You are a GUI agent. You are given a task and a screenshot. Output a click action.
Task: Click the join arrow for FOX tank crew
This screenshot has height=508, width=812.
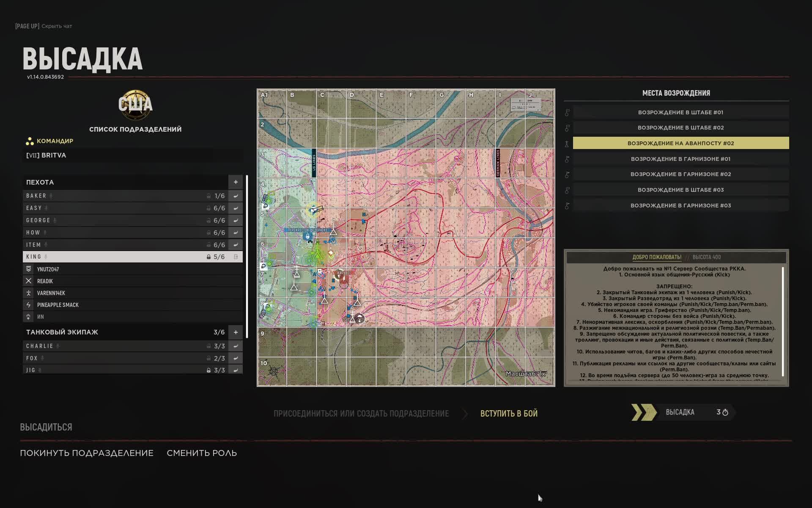coord(236,358)
